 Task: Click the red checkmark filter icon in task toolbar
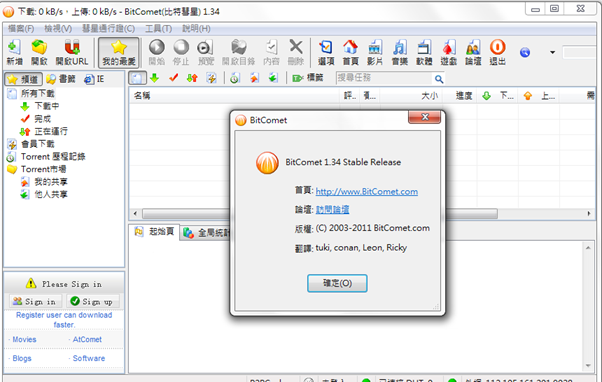click(x=174, y=78)
